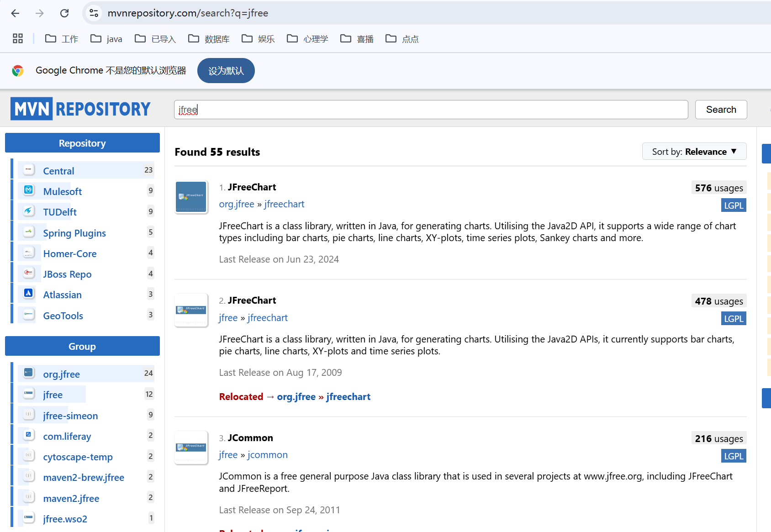This screenshot has width=771, height=532.
Task: Click the com.liferay group icon
Action: click(28, 435)
